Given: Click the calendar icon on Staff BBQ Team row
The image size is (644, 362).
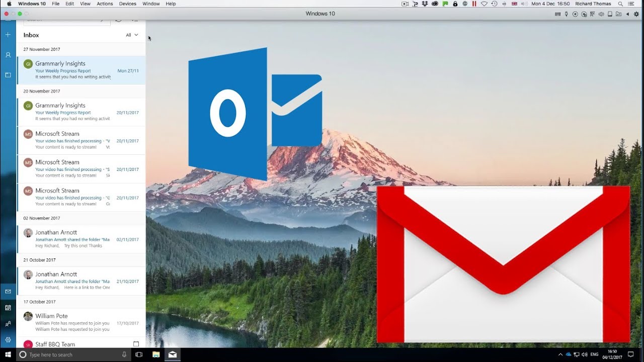Looking at the screenshot, I should coord(136,344).
